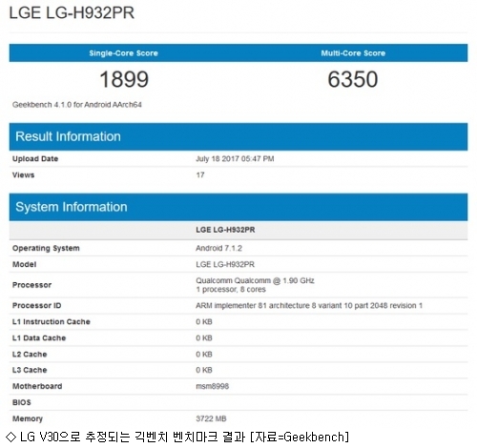Select the Motherboard value msm8998

pyautogui.click(x=212, y=386)
